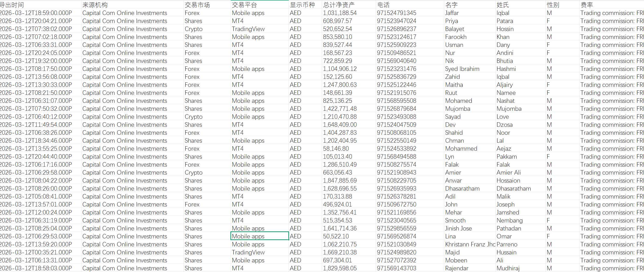The height and width of the screenshot is (272, 644).
Task: Select the 性别 header cell
Action: [562, 5]
